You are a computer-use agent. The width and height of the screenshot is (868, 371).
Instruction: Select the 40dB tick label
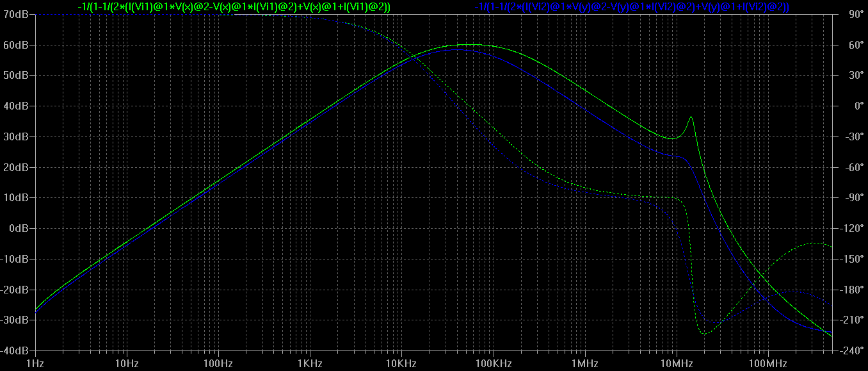point(15,106)
